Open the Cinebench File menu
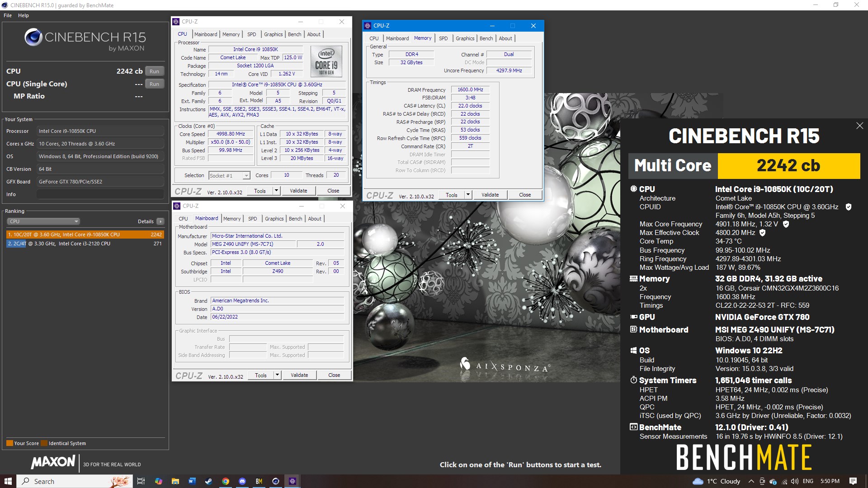 [8, 15]
